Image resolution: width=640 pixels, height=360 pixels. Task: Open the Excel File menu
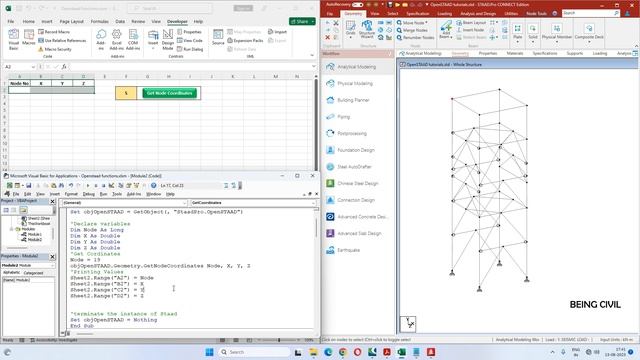tap(11, 21)
